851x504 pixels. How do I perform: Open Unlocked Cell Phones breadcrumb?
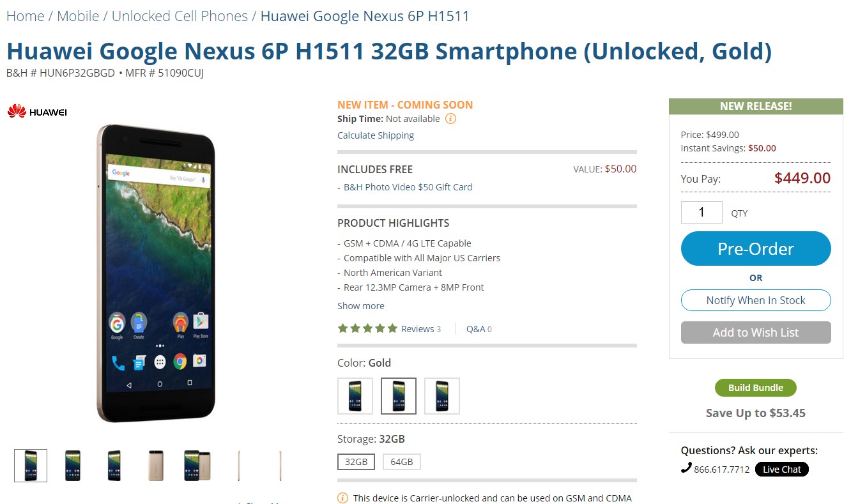pyautogui.click(x=180, y=16)
